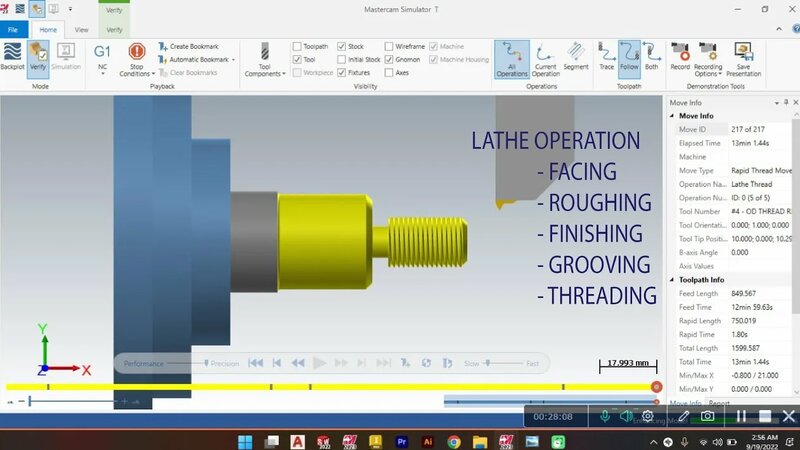Click the Stop Conditions icon
The height and width of the screenshot is (450, 800).
(x=137, y=52)
